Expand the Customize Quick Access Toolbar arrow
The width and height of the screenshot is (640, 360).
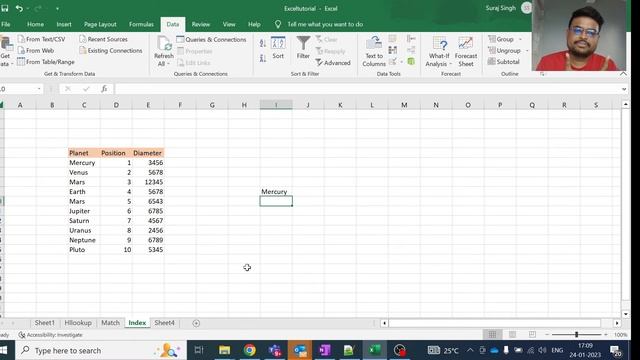coord(57,9)
